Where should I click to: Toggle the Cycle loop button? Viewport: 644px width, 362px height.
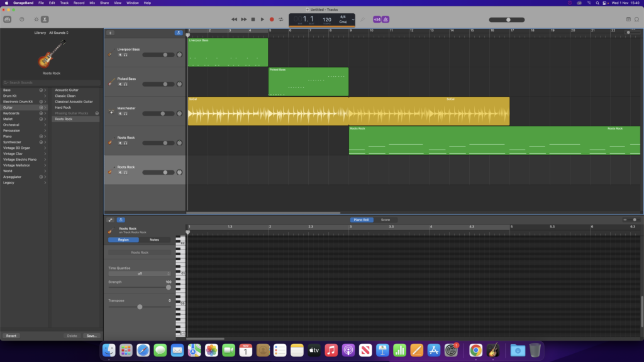click(281, 19)
